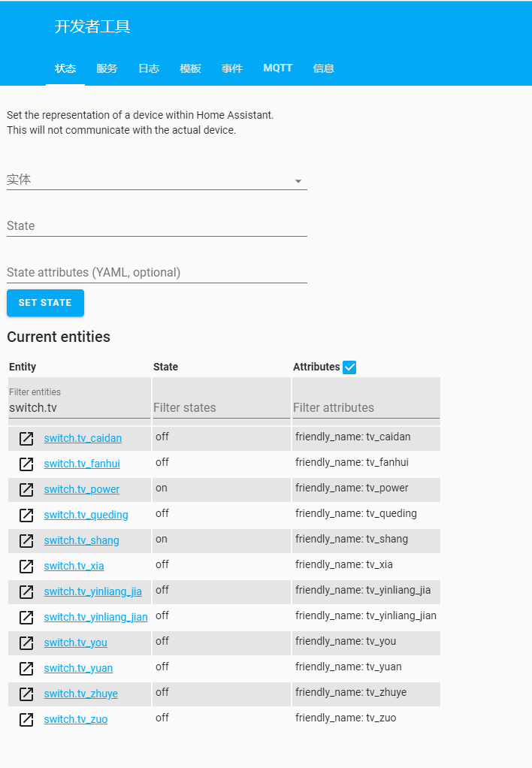Click the SET STATE button

click(x=46, y=303)
